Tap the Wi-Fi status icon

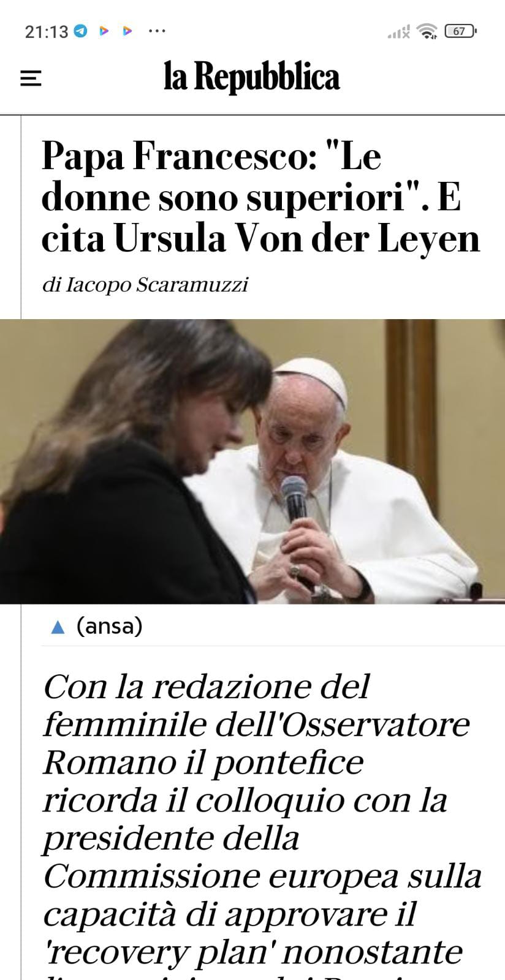[426, 31]
